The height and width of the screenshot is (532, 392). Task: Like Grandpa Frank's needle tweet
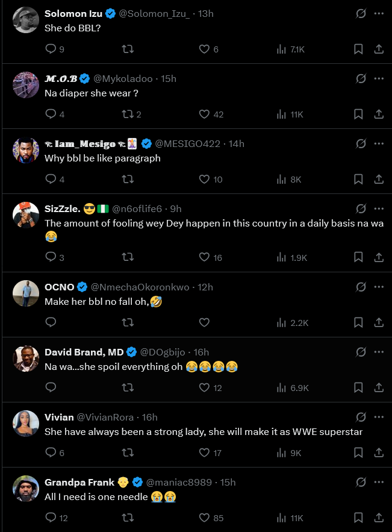204,518
